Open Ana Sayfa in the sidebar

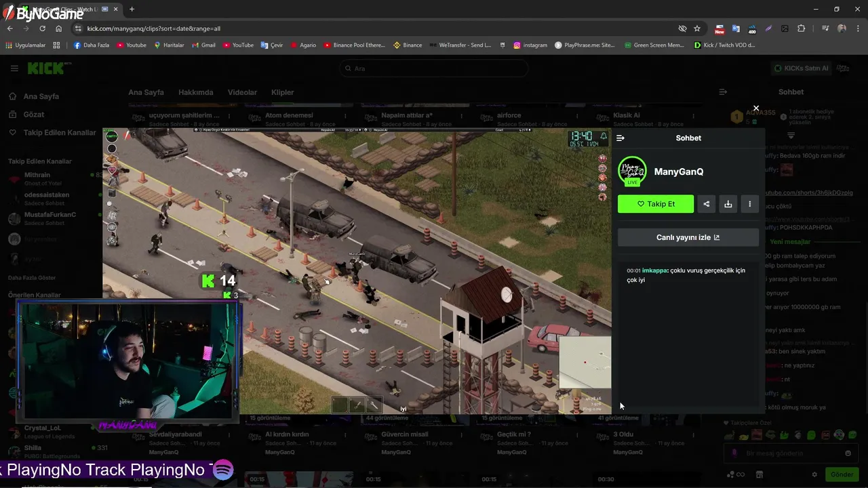tap(41, 96)
